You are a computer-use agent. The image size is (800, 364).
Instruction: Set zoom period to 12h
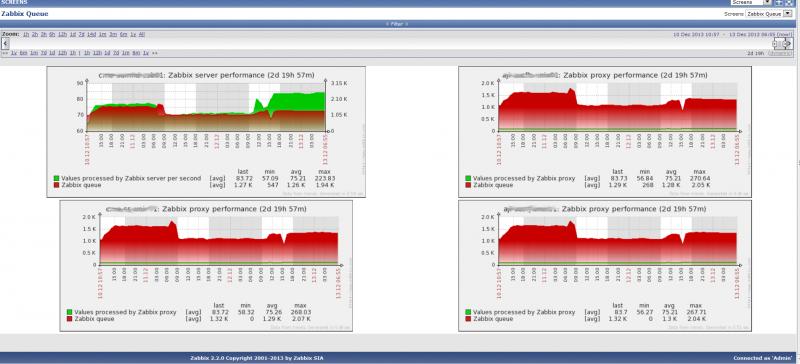pos(62,34)
